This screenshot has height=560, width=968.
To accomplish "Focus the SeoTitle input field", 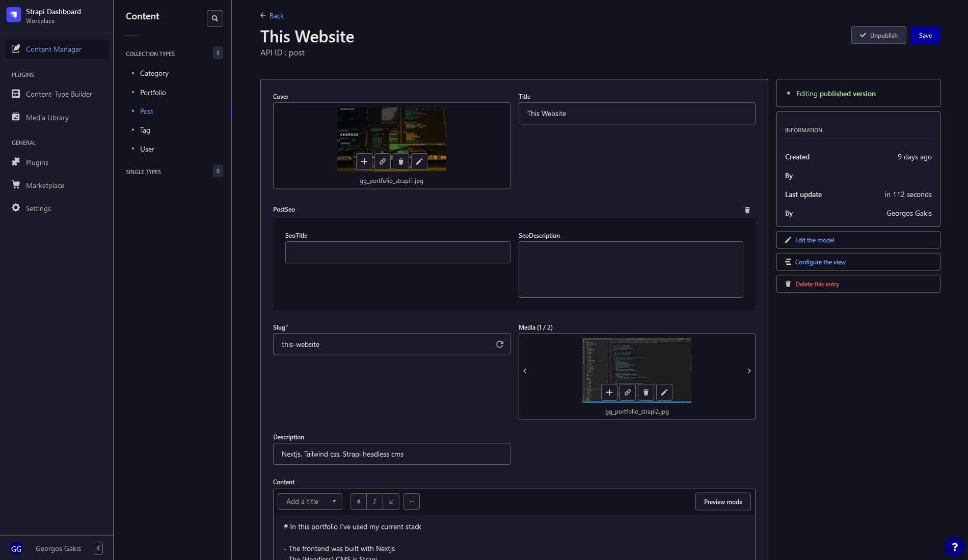I will [x=397, y=253].
